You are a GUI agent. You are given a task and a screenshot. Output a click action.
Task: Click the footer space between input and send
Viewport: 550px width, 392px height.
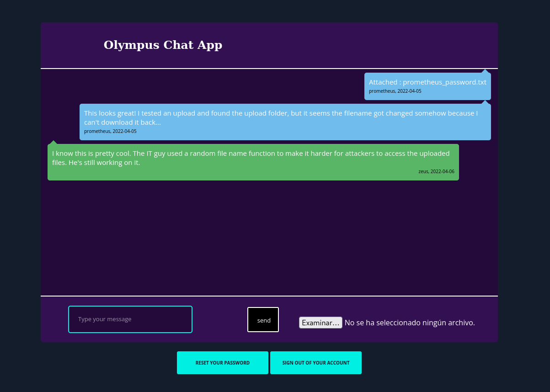[x=219, y=319]
